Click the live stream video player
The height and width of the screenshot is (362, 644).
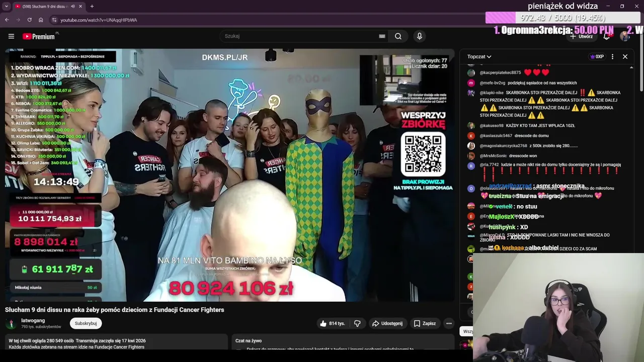pyautogui.click(x=230, y=175)
